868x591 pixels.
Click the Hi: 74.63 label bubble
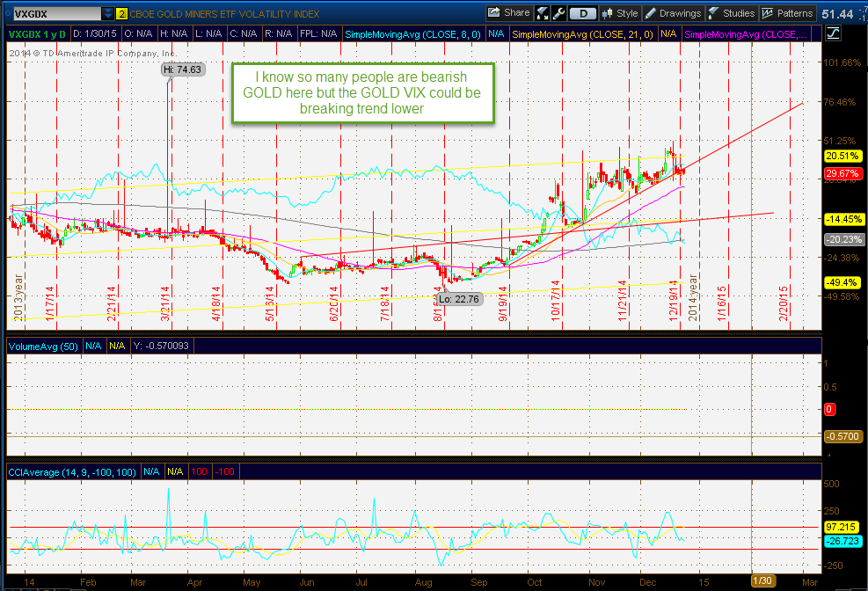coord(182,68)
